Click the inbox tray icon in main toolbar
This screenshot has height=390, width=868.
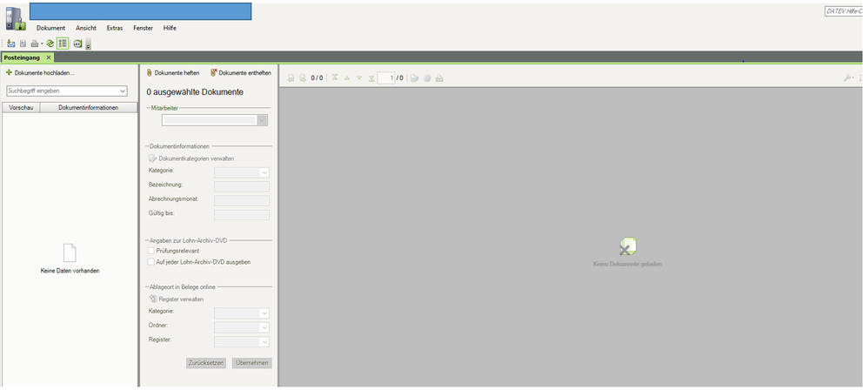(10, 44)
